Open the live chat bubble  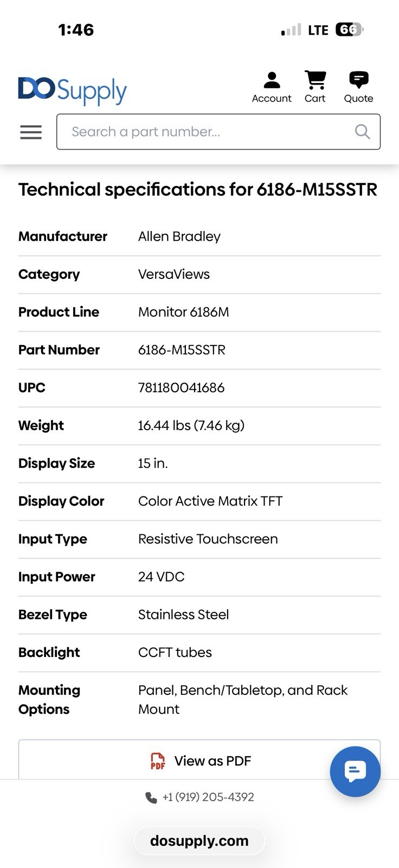point(355,771)
